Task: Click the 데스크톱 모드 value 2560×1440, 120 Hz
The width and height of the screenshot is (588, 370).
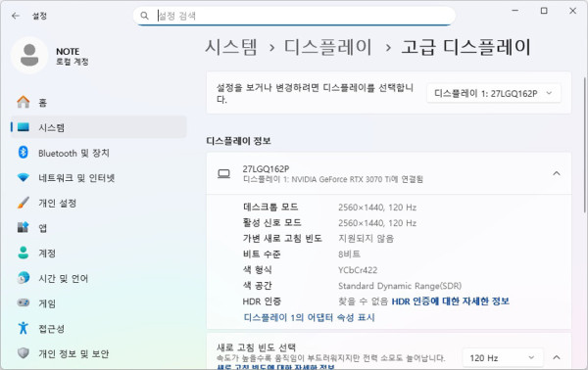Action: (377, 208)
